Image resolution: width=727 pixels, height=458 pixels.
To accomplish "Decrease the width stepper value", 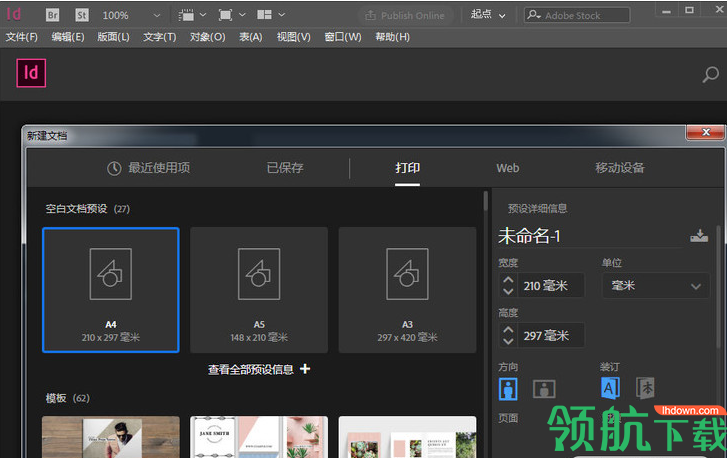I will 508,292.
